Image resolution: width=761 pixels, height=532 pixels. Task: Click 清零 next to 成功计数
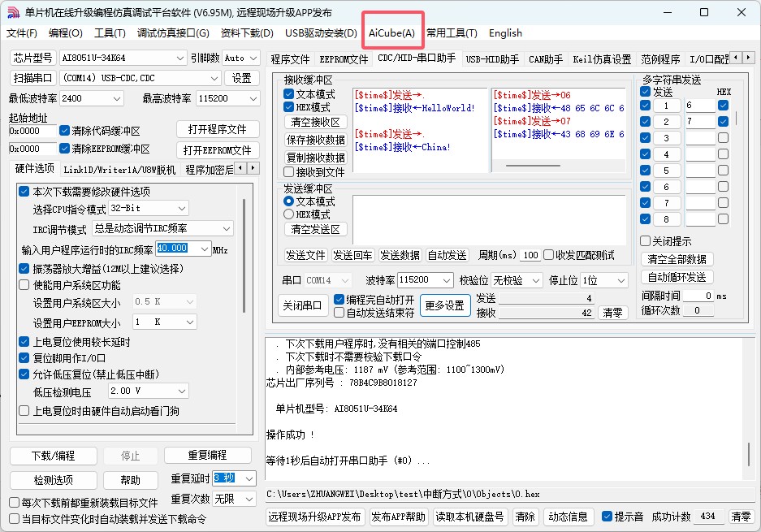pyautogui.click(x=741, y=517)
